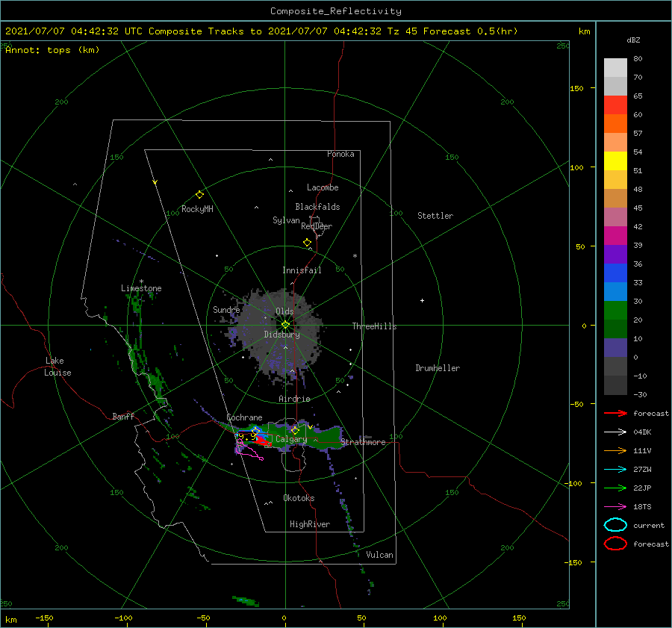Click the Blackfalds town label

click(317, 207)
